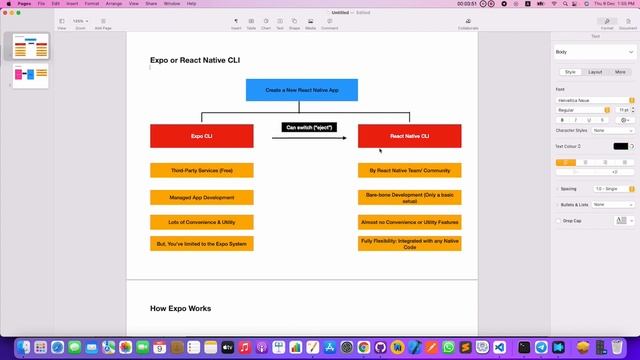Select the red React Native CLI box

409,136
